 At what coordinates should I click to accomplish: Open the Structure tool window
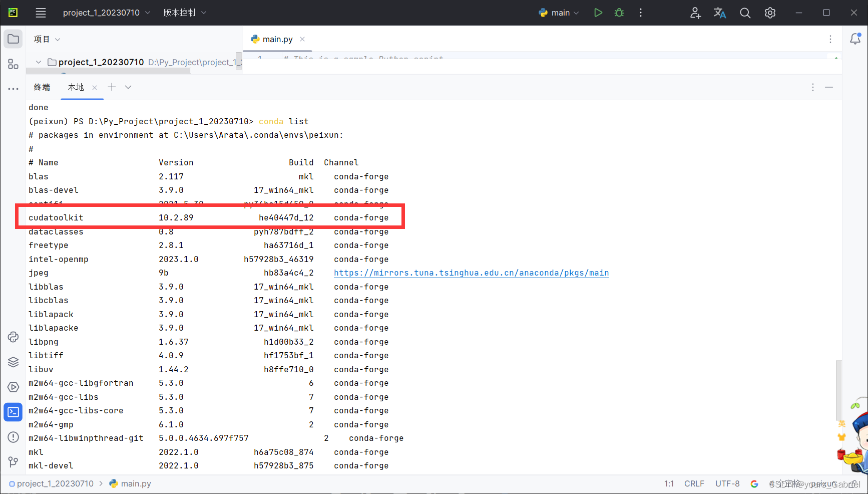pyautogui.click(x=14, y=64)
